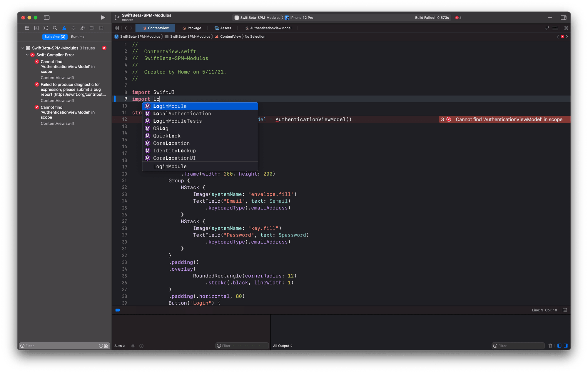The height and width of the screenshot is (373, 588).
Task: Open the Auto variables scope dropdown
Action: [120, 346]
